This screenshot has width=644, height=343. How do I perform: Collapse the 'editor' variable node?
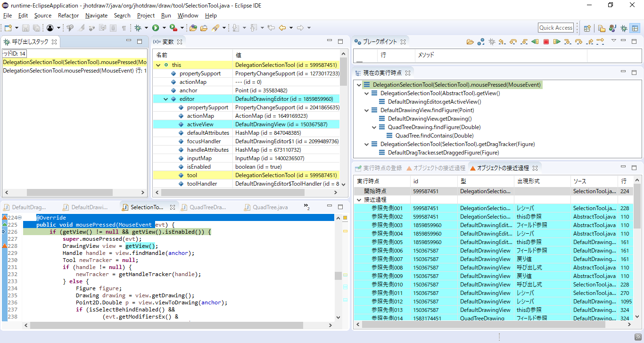coord(165,99)
